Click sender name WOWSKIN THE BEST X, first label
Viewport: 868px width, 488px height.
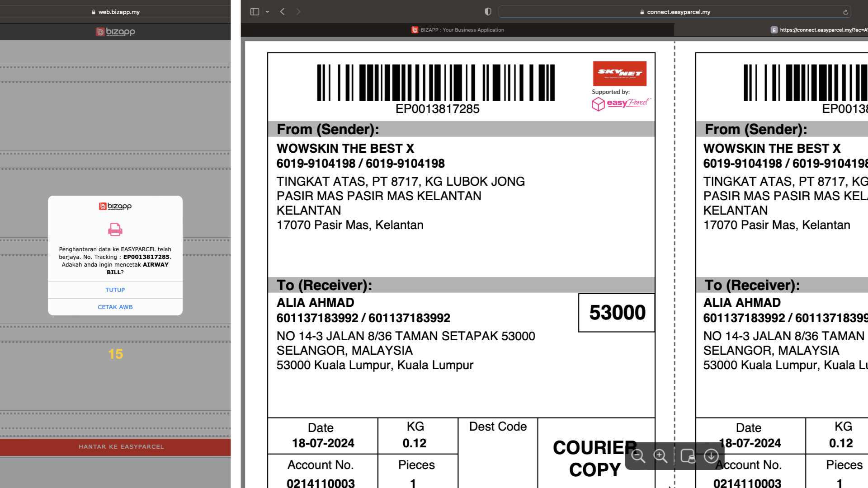tap(345, 149)
